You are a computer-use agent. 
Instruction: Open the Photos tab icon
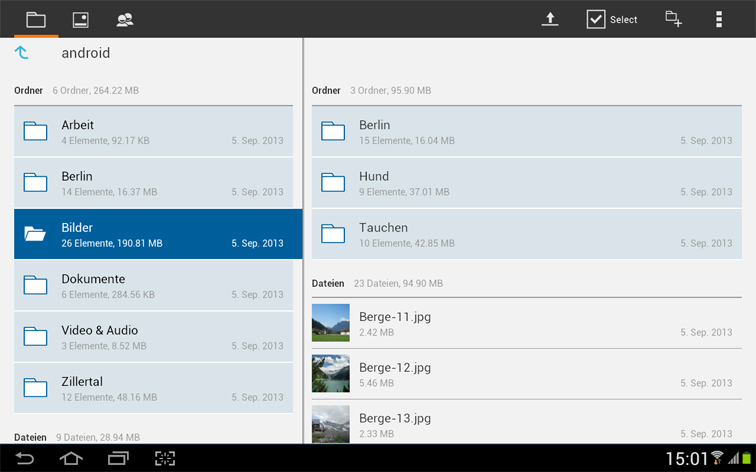point(80,20)
